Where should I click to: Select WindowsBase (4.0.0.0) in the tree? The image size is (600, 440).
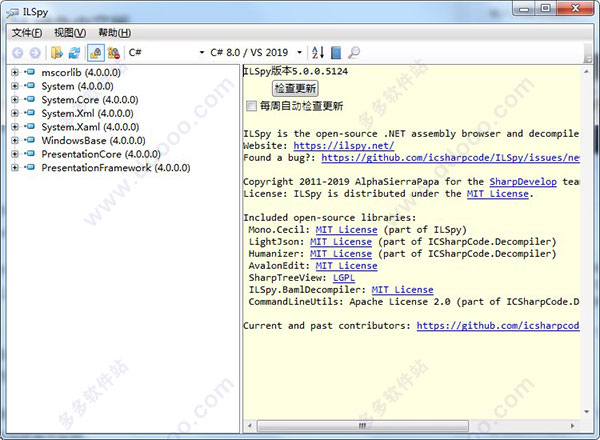point(93,140)
